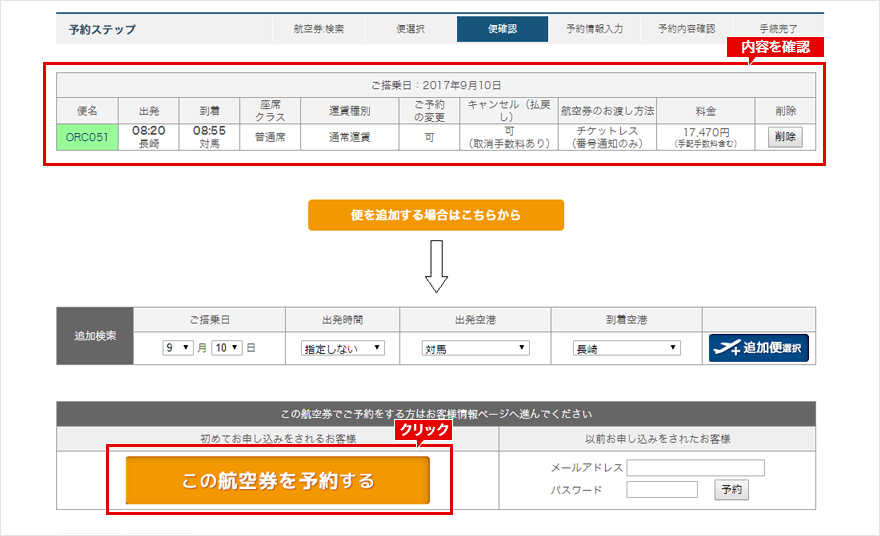Click the 以前お申し込みをされたお客様 heading
Viewport: 880px width, 536px height.
[x=657, y=439]
